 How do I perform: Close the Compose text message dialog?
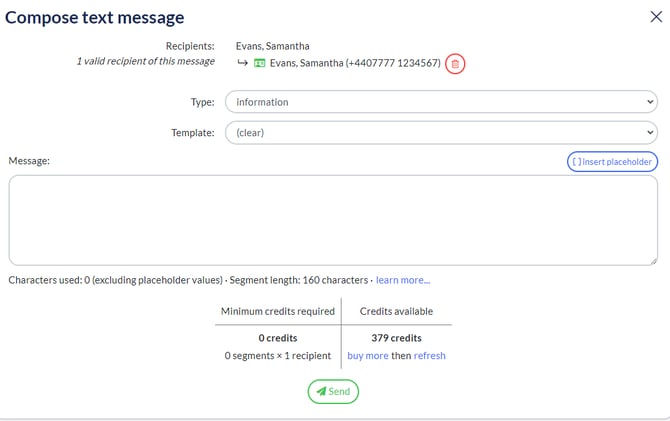pos(656,17)
